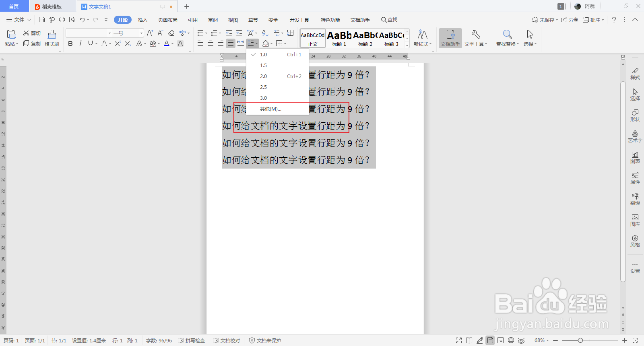The width and height of the screenshot is (644, 346).
Task: Click the Print icon in quick access bar
Action: [62, 20]
